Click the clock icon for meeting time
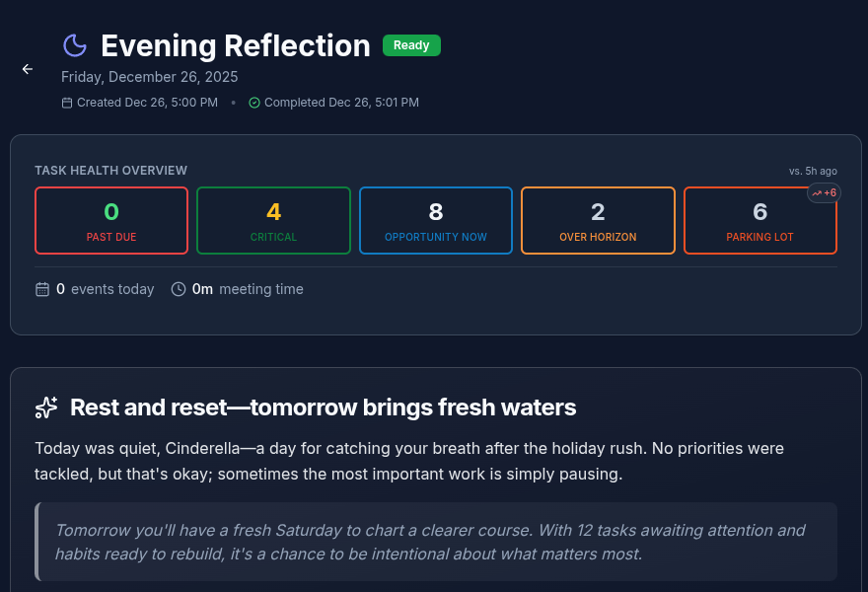The image size is (868, 592). (x=179, y=289)
